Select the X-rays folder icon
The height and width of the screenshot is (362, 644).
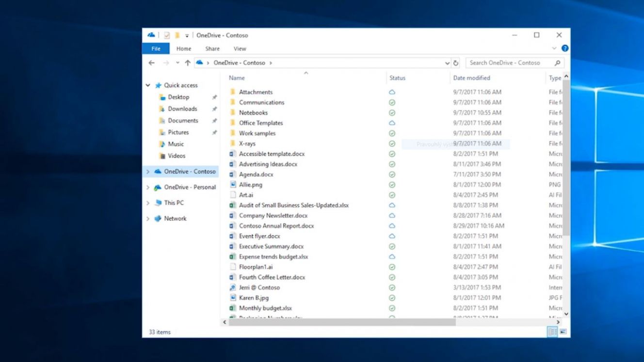pyautogui.click(x=233, y=143)
